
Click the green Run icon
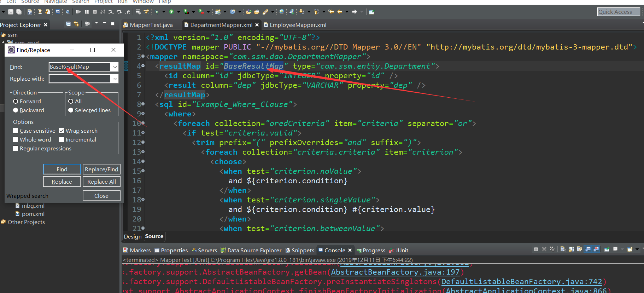click(x=171, y=12)
